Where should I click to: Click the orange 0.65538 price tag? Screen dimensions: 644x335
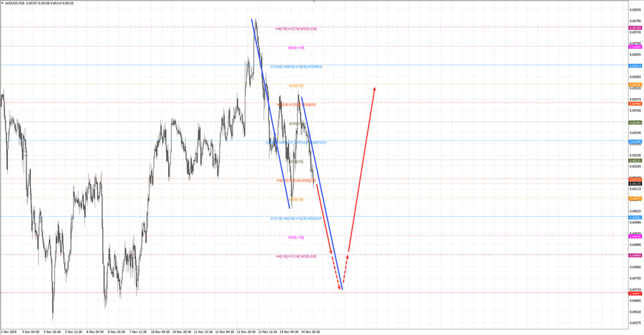(635, 84)
